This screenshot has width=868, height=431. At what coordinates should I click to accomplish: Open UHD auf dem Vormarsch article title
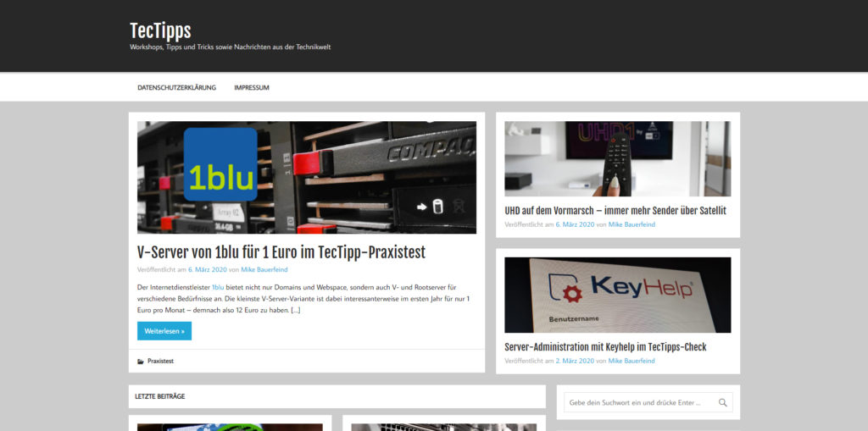615,211
